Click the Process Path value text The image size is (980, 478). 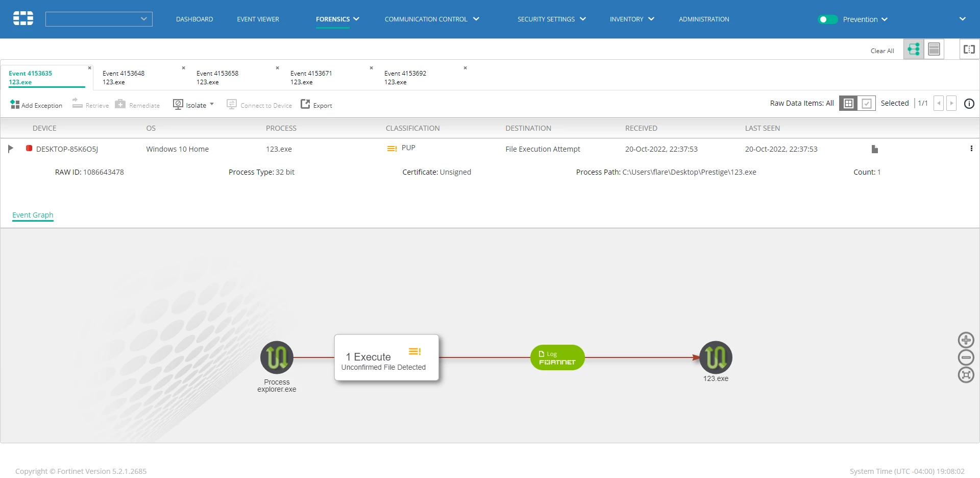coord(689,172)
